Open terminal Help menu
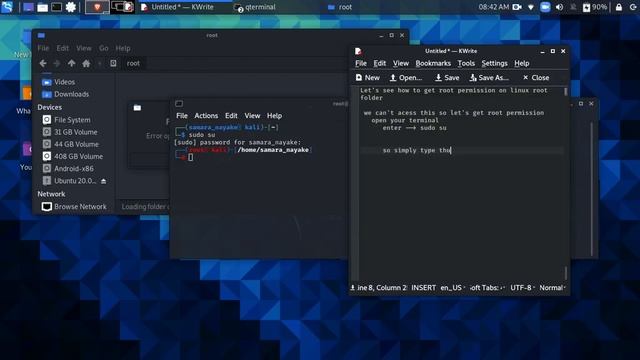This screenshot has height=360, width=640. (x=274, y=116)
